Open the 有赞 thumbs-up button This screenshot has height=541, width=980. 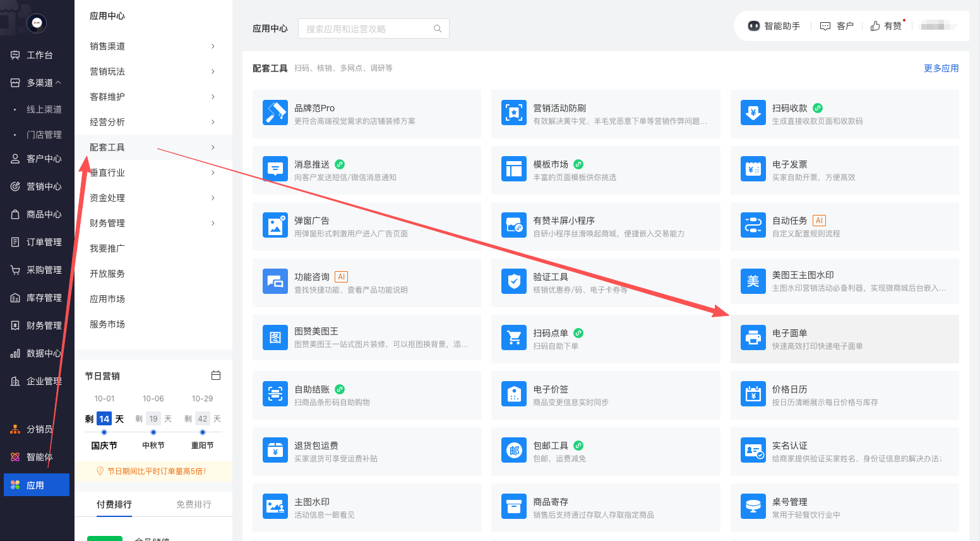(886, 26)
